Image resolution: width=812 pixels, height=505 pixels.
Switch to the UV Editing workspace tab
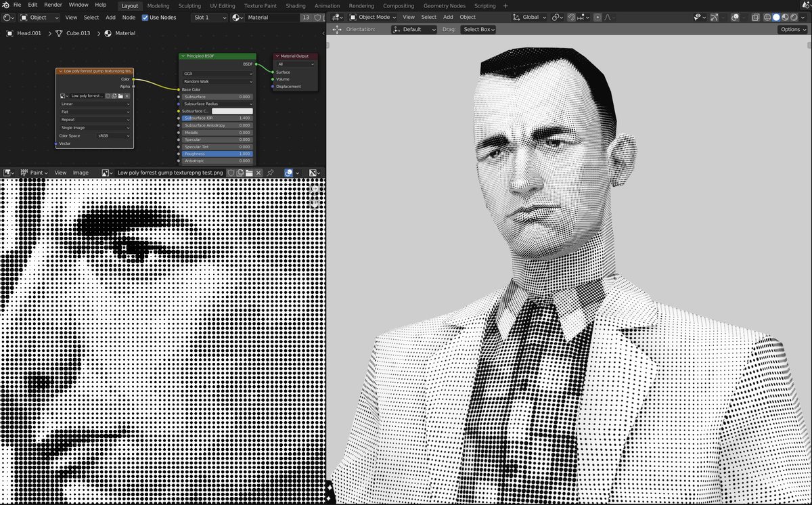(223, 5)
